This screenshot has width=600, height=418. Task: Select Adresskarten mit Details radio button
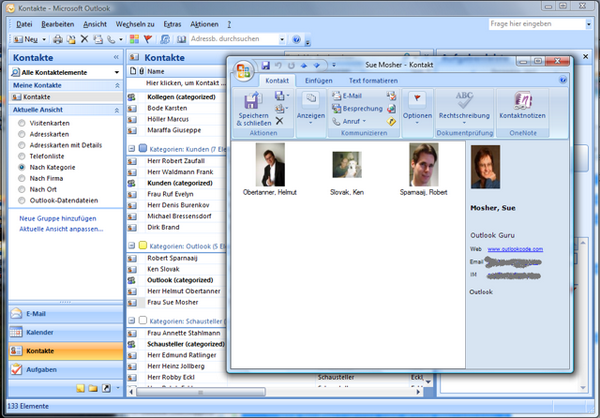point(22,145)
